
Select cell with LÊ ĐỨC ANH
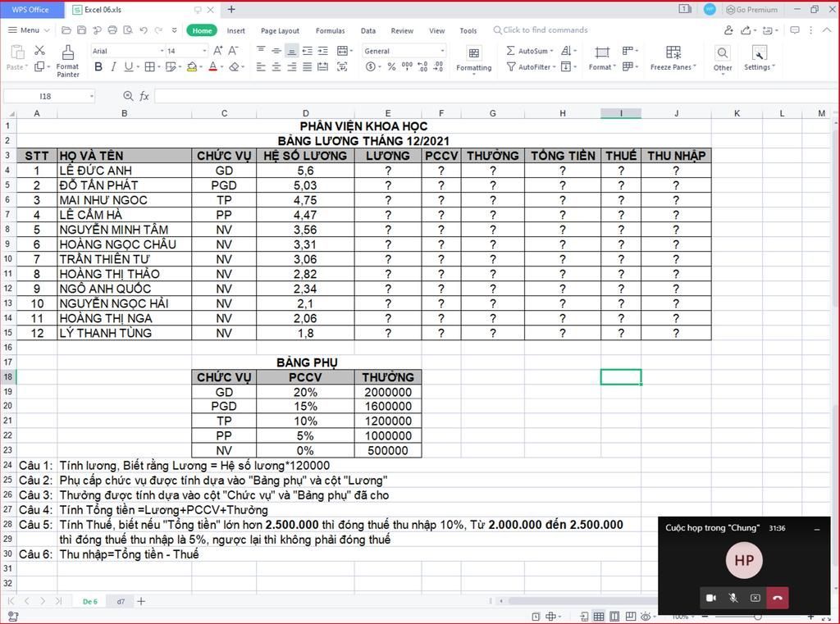(125, 171)
